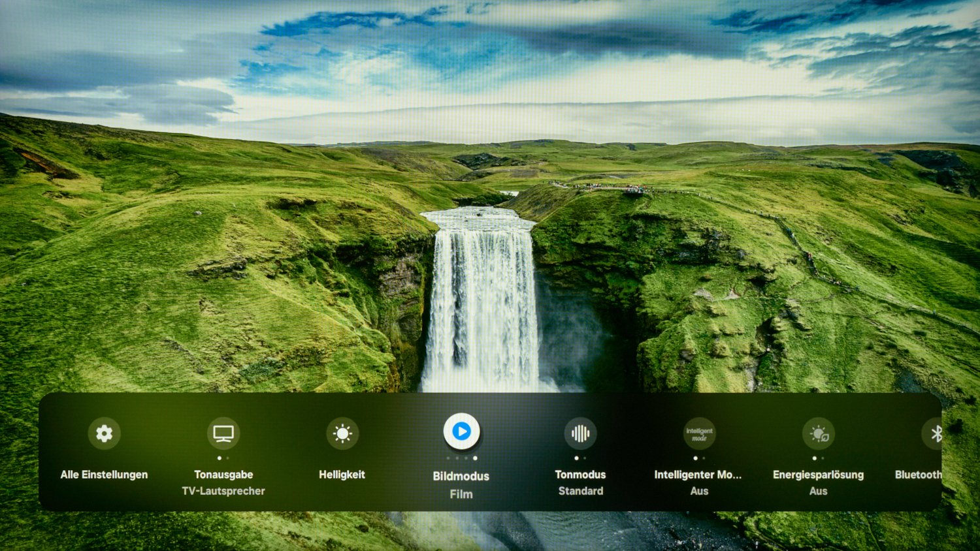Select the Tonmodus label
The width and height of the screenshot is (980, 551).
580,475
